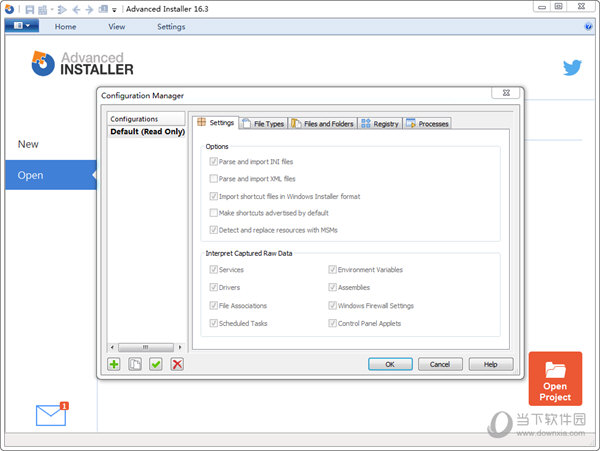600x451 pixels.
Task: Open the Customize Quick Access Toolbar dropdown
Action: pyautogui.click(x=114, y=10)
